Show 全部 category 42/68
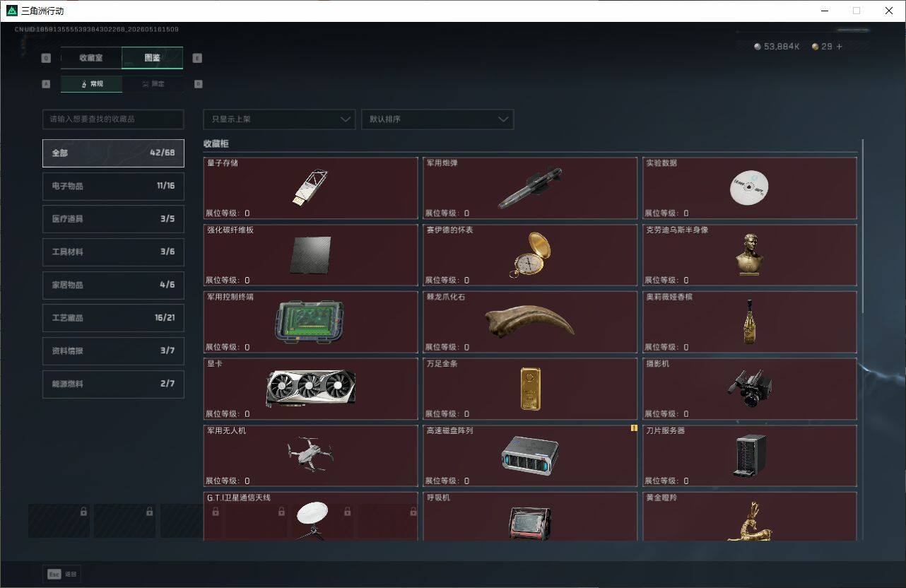Image resolution: width=906 pixels, height=588 pixels. tap(113, 153)
